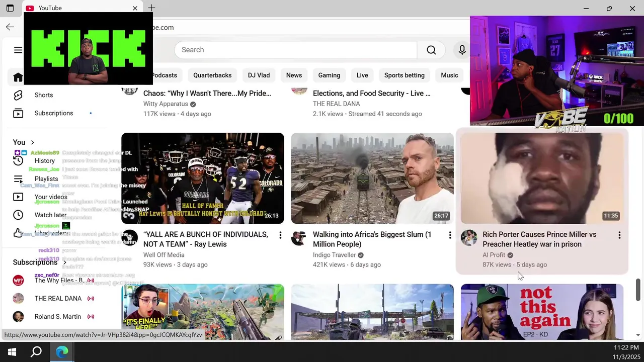644x362 pixels.
Task: Open more options for Ray Lewis video
Action: (280, 235)
